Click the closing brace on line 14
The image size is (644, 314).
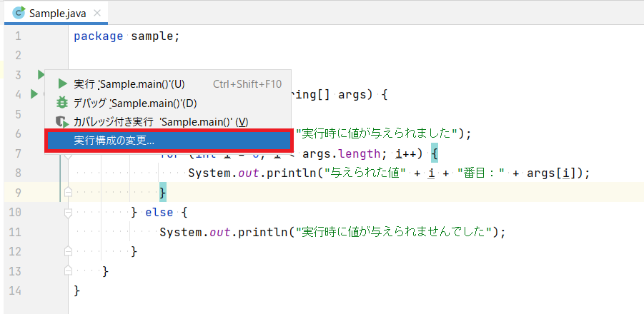click(x=77, y=291)
